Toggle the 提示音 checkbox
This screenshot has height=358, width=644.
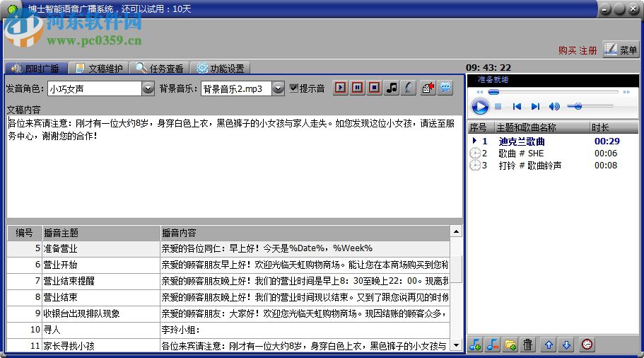293,88
